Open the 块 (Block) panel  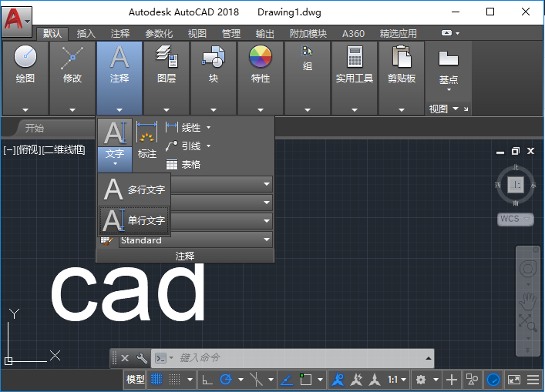(x=214, y=78)
